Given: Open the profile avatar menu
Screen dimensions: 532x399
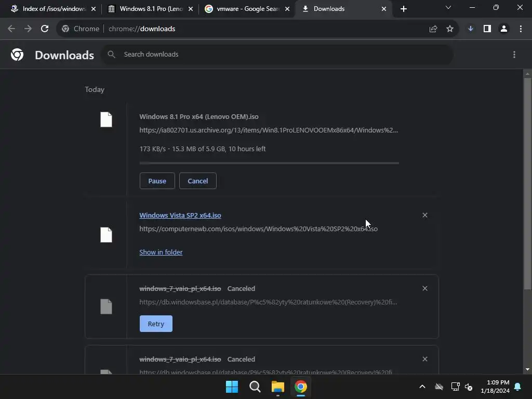Looking at the screenshot, I should pos(504,29).
